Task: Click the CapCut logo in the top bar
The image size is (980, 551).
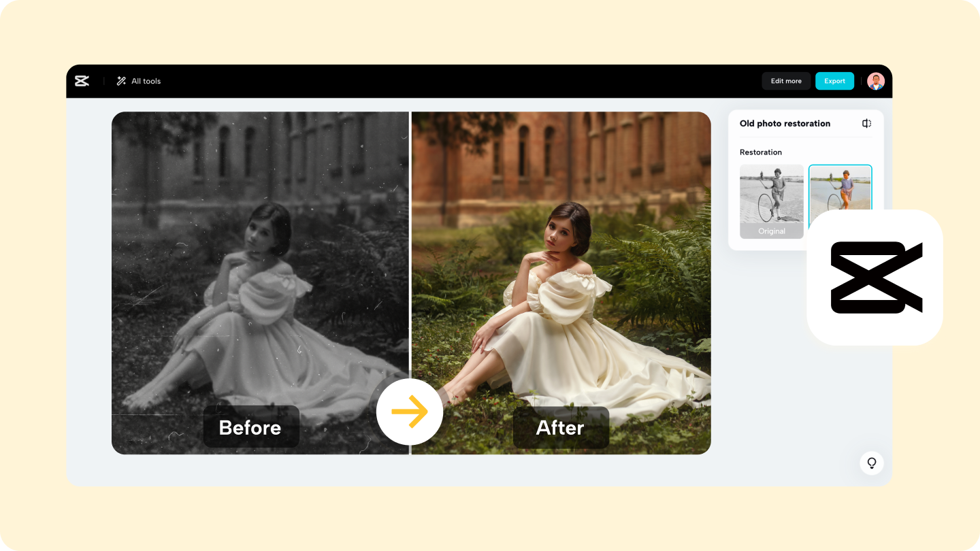Action: pyautogui.click(x=82, y=81)
